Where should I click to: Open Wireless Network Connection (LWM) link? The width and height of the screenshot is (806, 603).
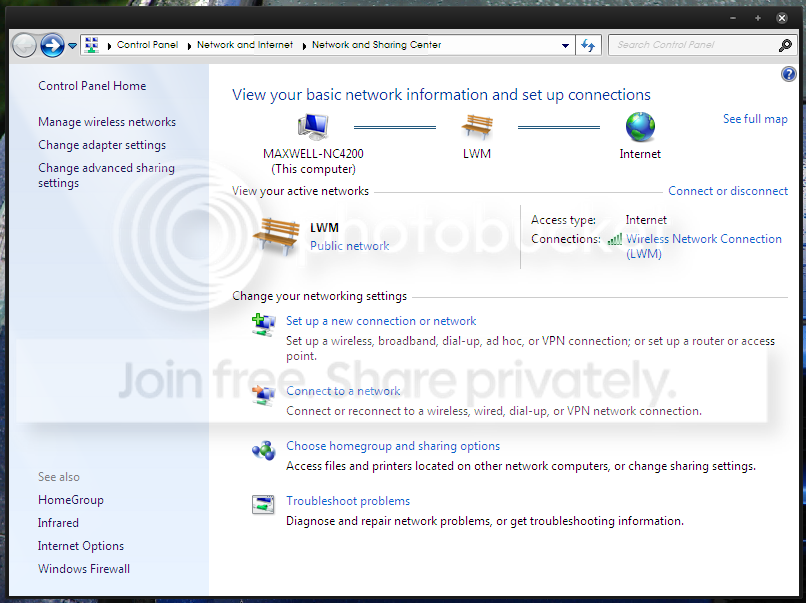tap(703, 246)
